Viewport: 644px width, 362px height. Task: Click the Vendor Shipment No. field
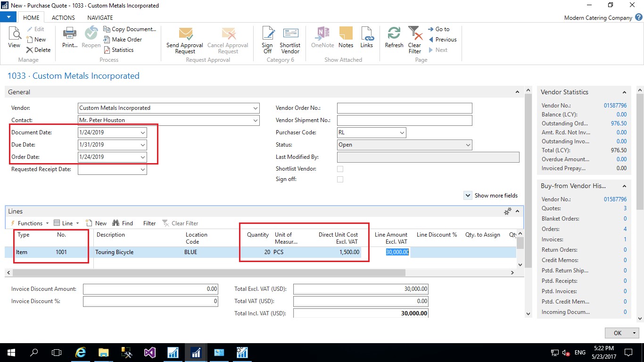tap(405, 120)
